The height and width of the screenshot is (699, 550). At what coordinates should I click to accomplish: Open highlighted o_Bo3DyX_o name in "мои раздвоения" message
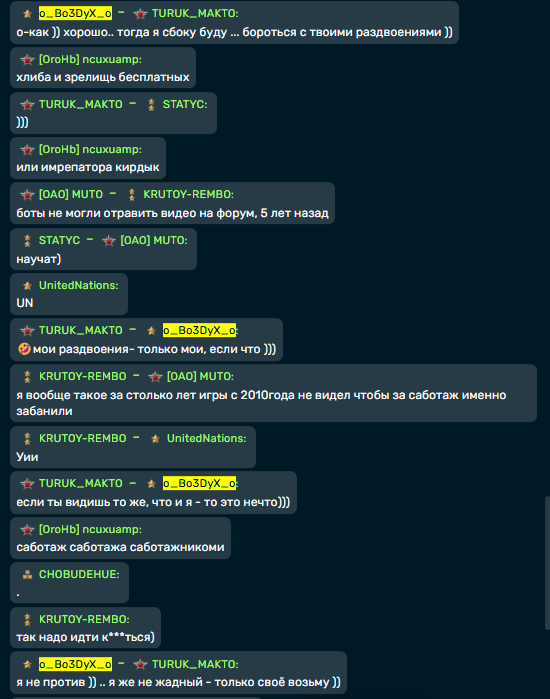click(199, 330)
